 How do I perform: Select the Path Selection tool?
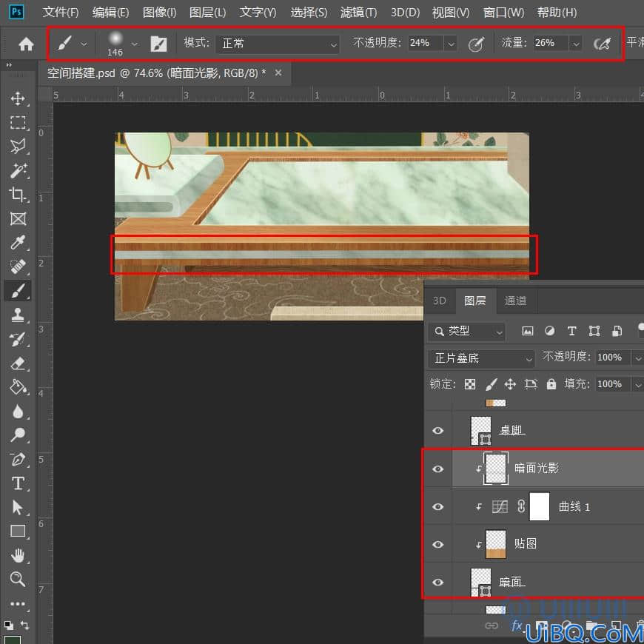[x=18, y=508]
